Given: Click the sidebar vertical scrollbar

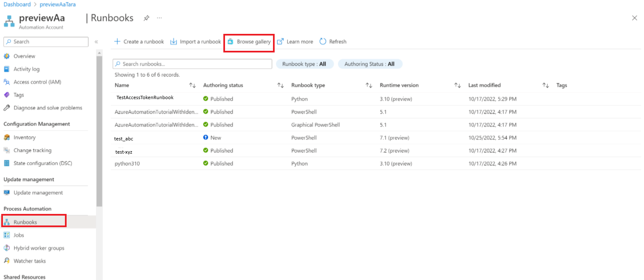Looking at the screenshot, I should (99, 131).
